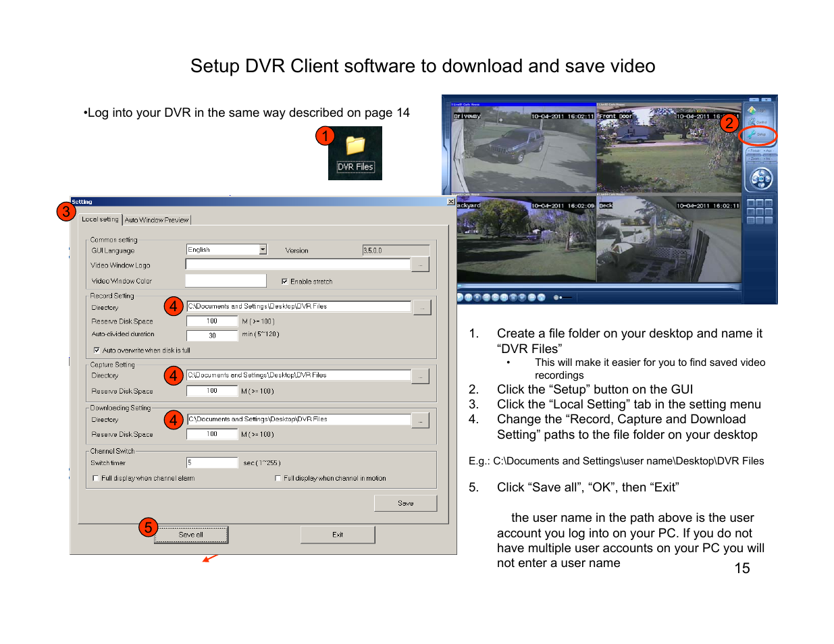This screenshot has width=834, height=644.
Task: Browse for Downloading Setting directory
Action: pos(420,420)
